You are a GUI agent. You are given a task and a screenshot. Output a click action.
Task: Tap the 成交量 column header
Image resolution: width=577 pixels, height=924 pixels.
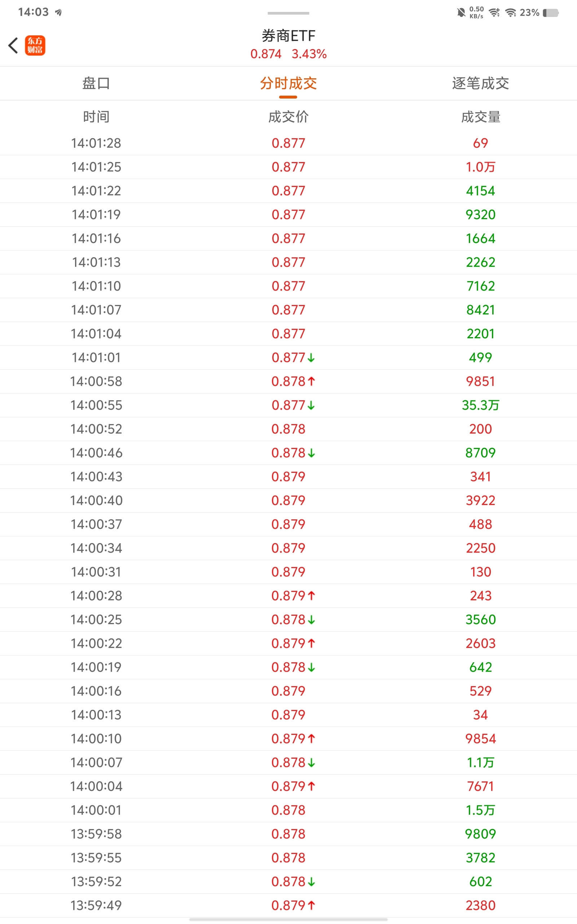[x=480, y=117]
